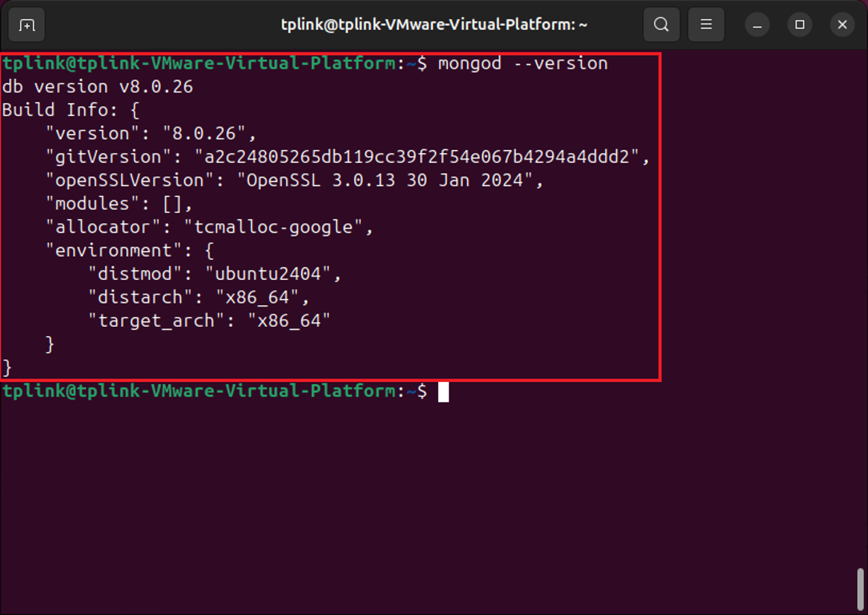The width and height of the screenshot is (868, 615).
Task: Click the "version": "8.0.26" line
Action: 151,133
